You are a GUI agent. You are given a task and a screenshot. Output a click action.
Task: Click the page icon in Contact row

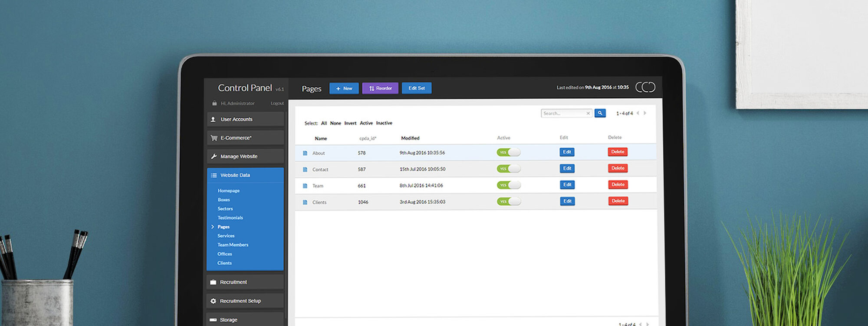point(305,170)
